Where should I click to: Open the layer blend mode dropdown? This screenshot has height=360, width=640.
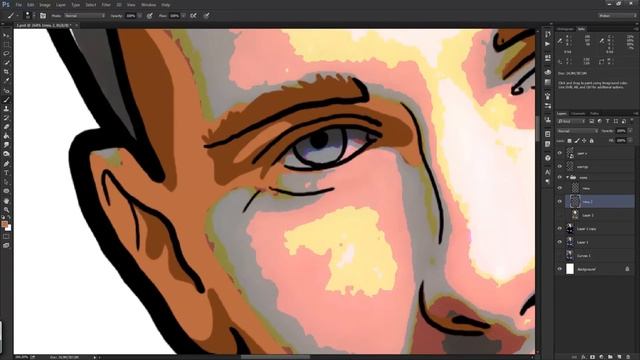click(578, 131)
